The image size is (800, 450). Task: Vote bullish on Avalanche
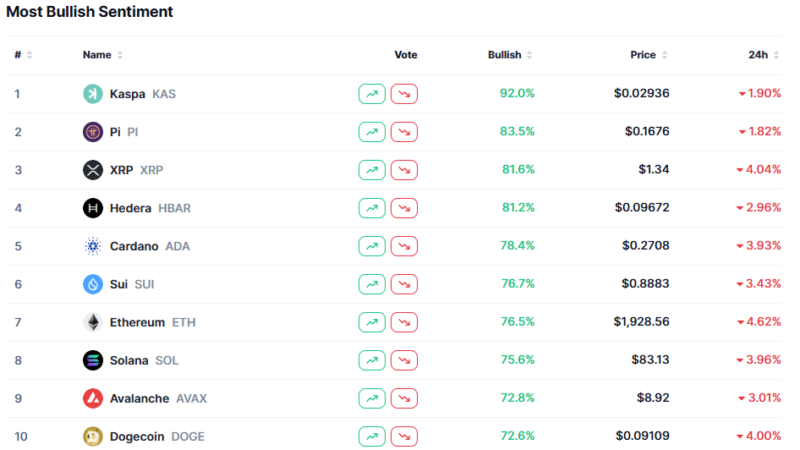coord(372,398)
